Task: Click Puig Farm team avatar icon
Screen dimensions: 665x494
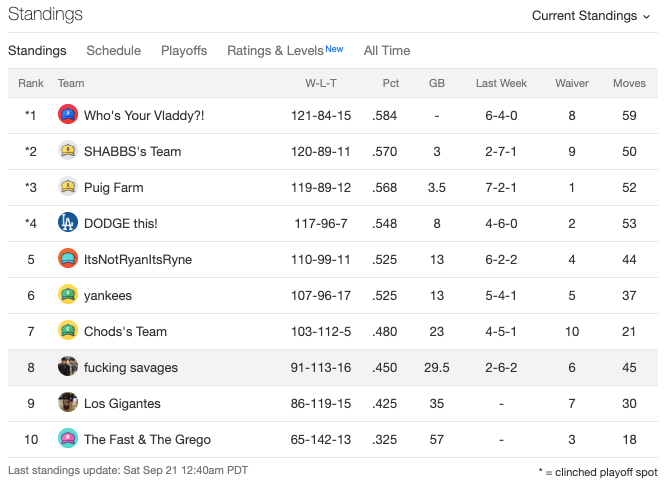Action: [x=68, y=187]
